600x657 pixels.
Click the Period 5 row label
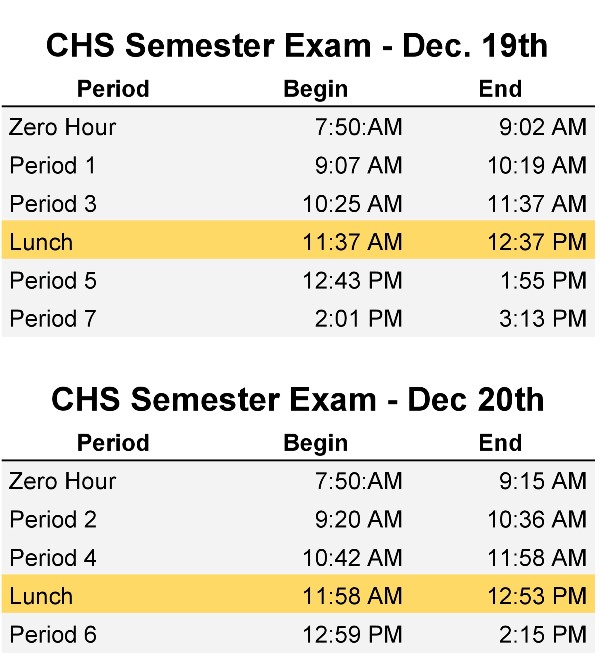[53, 280]
